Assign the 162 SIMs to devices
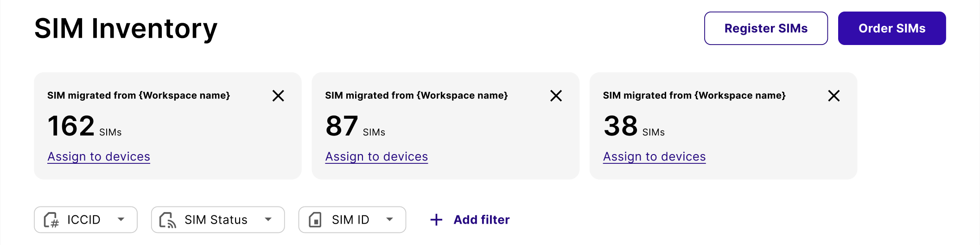The height and width of the screenshot is (245, 980). (99, 157)
